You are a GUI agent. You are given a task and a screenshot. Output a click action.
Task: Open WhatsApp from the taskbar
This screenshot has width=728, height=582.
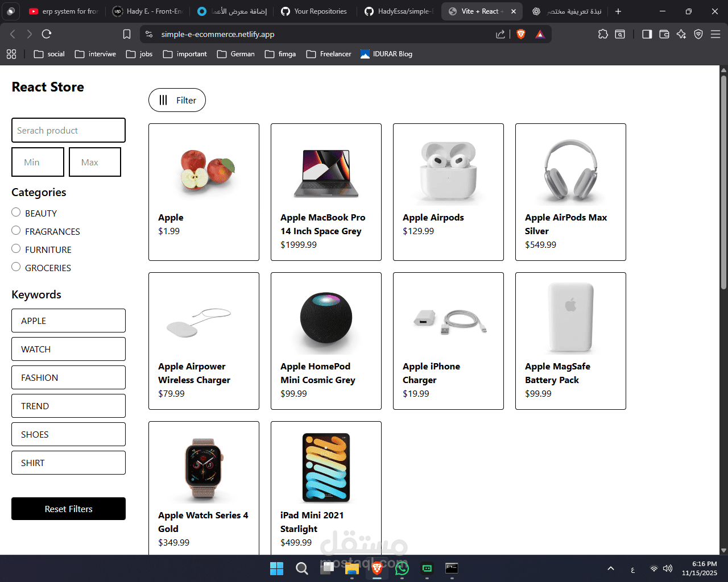(x=402, y=568)
